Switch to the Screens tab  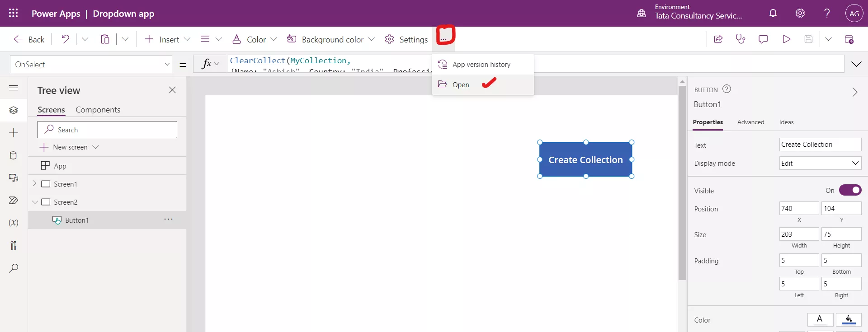tap(51, 110)
